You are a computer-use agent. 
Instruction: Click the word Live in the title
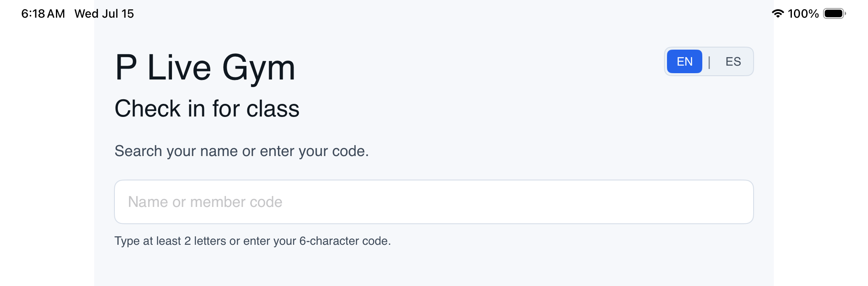[x=179, y=68]
